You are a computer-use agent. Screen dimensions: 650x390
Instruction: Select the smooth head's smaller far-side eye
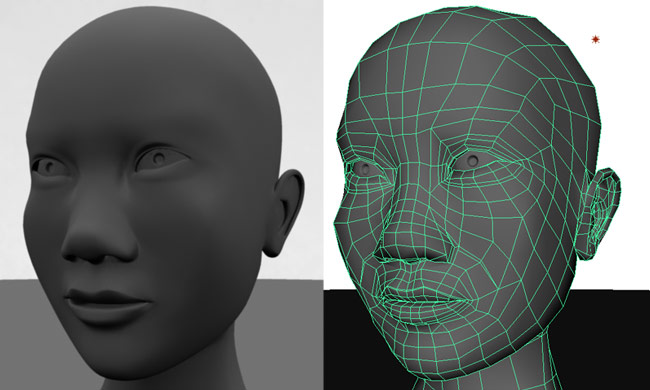pos(49,167)
